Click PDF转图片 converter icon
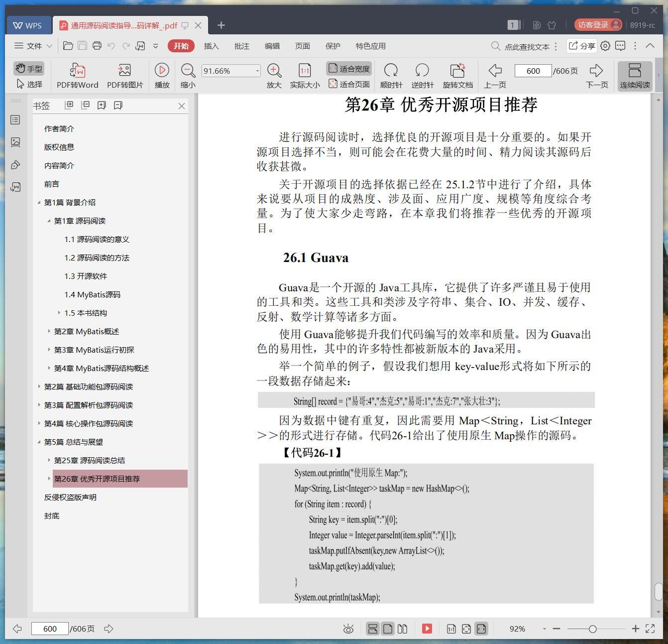The height and width of the screenshot is (644, 668). (125, 76)
